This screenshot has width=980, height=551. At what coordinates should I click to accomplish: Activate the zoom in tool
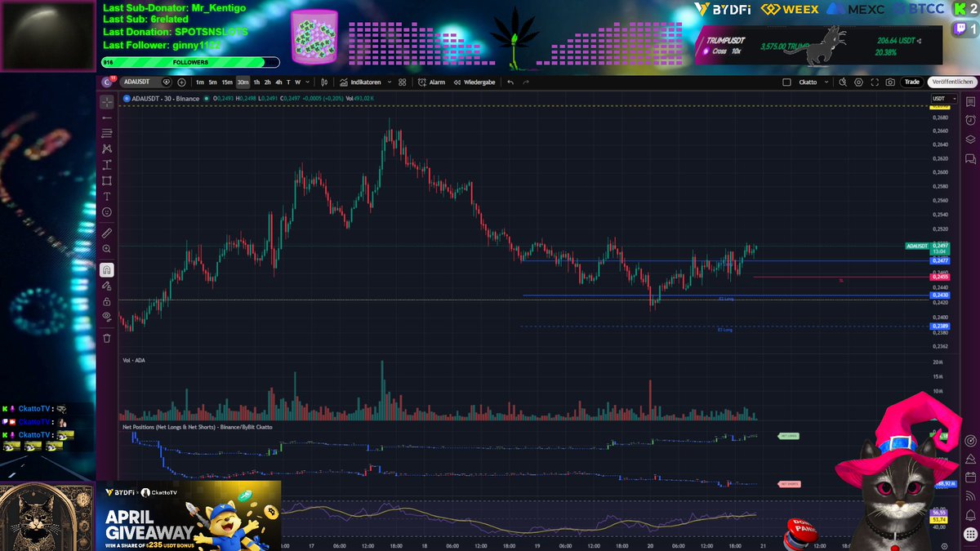click(x=107, y=248)
